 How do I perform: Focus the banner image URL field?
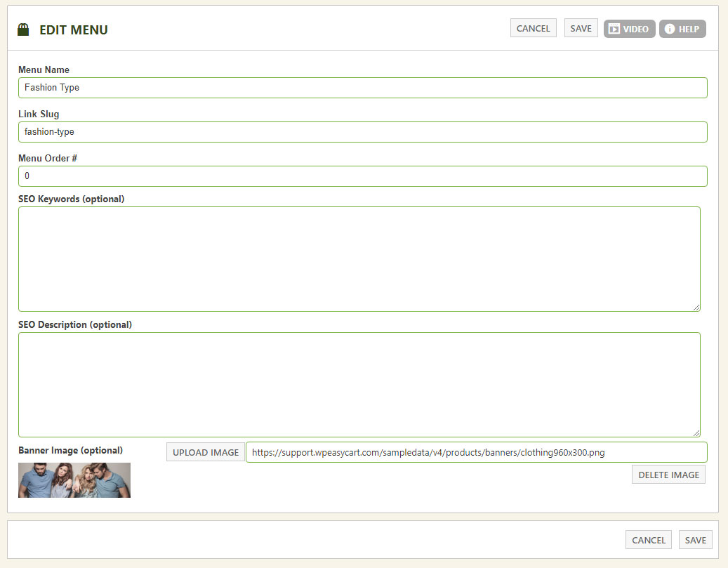coord(476,452)
